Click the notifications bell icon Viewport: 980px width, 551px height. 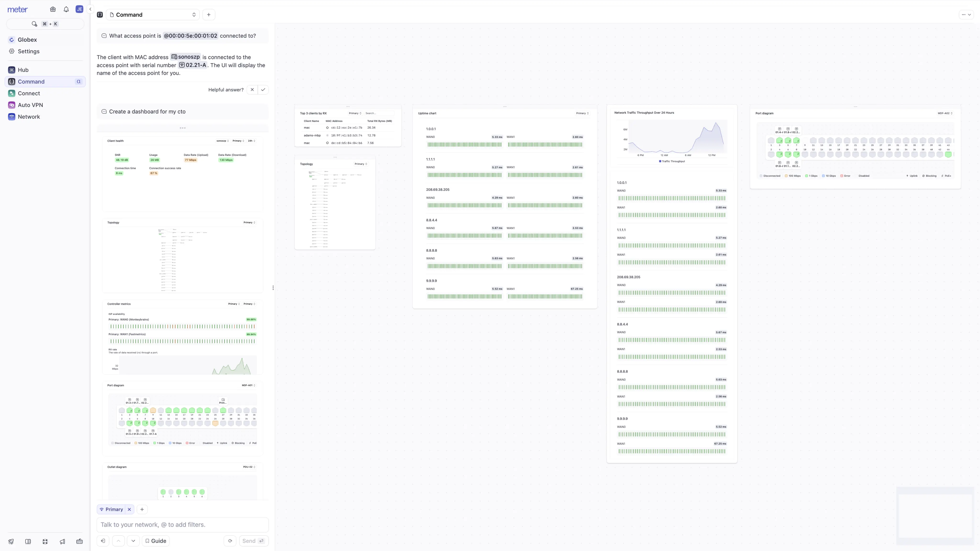pyautogui.click(x=66, y=10)
